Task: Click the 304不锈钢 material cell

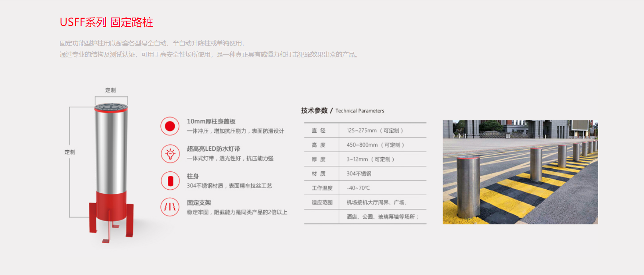Action: pyautogui.click(x=359, y=174)
